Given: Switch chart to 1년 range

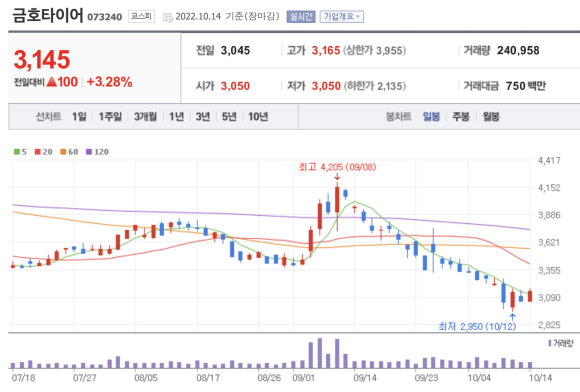Looking at the screenshot, I should point(176,117).
